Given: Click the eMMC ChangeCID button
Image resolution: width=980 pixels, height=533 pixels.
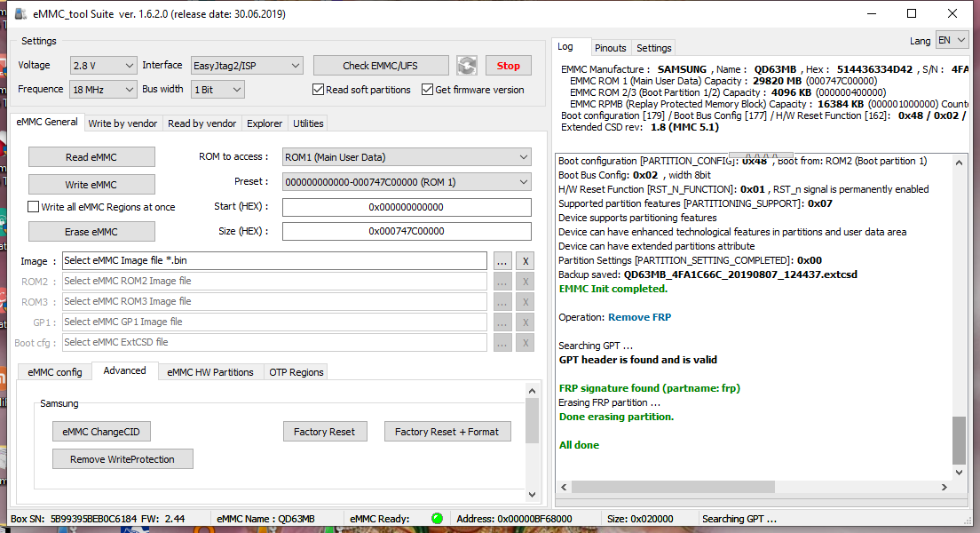Looking at the screenshot, I should pos(101,432).
